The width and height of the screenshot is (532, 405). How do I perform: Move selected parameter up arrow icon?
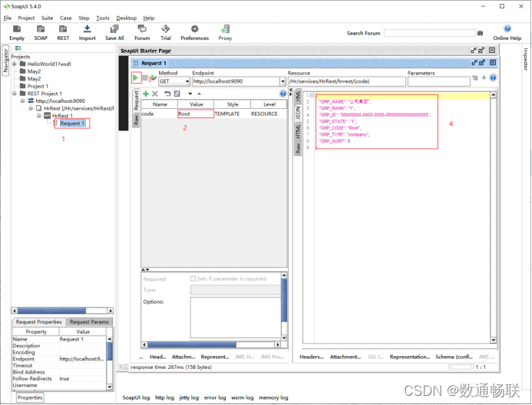point(199,94)
